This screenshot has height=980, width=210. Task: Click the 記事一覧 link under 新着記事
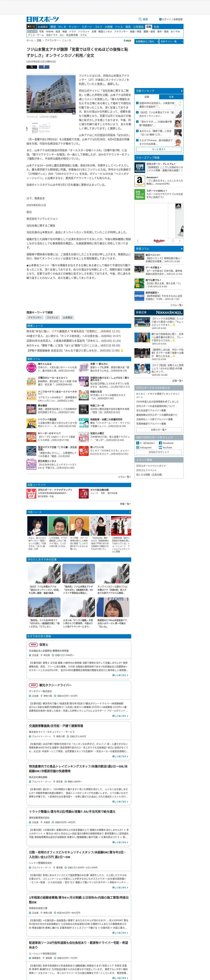(178, 381)
